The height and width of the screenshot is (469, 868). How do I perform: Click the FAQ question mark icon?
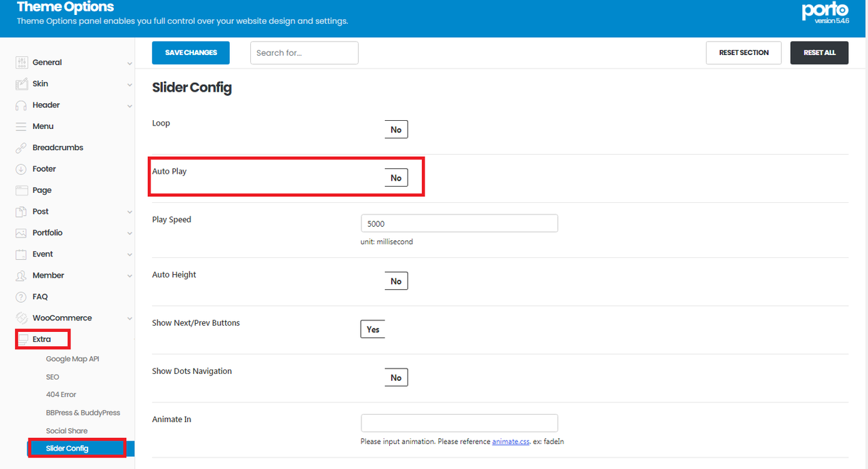21,297
